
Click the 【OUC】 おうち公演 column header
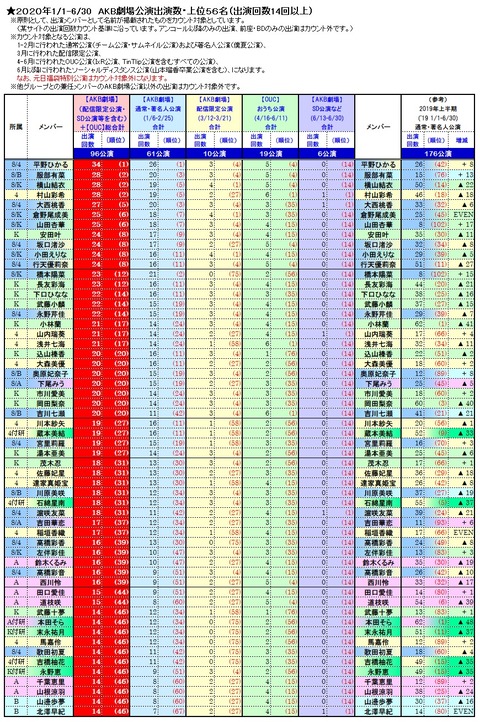(270, 113)
